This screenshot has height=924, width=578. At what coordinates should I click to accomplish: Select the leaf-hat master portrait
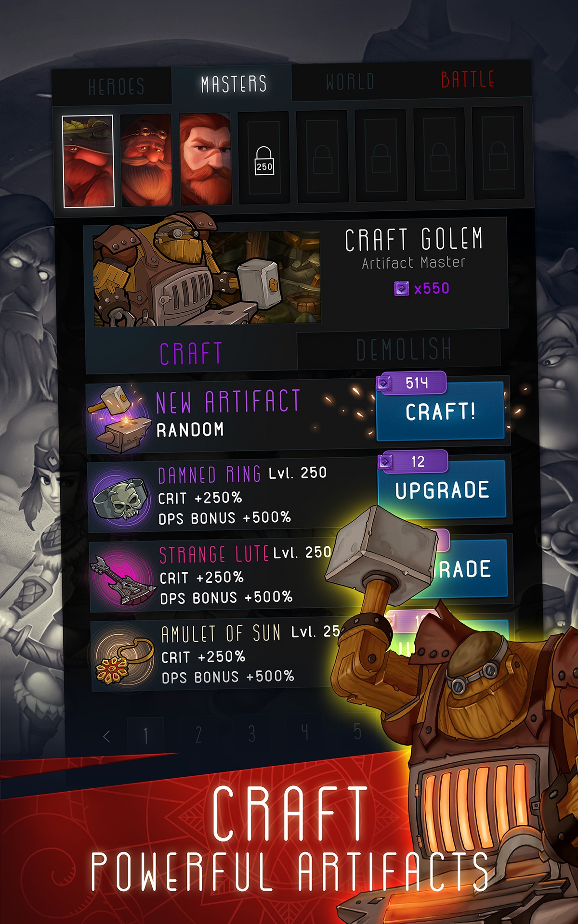tap(88, 161)
